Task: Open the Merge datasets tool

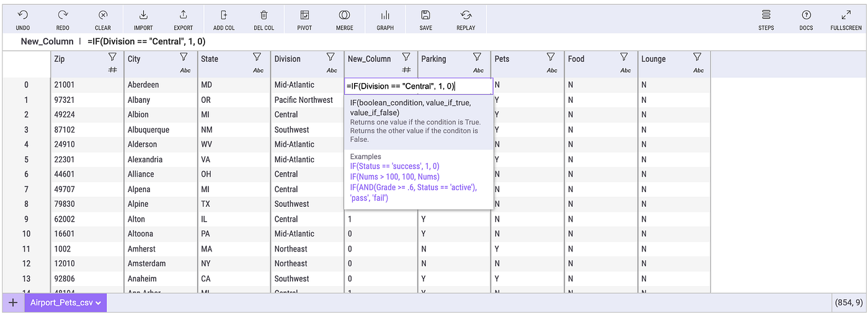Action: [345, 15]
